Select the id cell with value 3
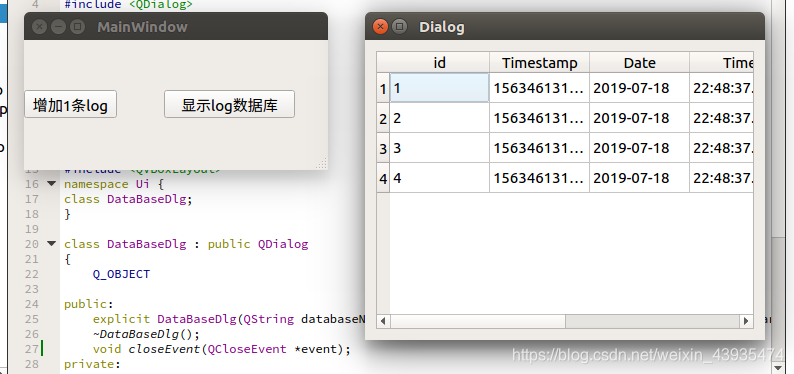The width and height of the screenshot is (794, 374). pyautogui.click(x=440, y=148)
